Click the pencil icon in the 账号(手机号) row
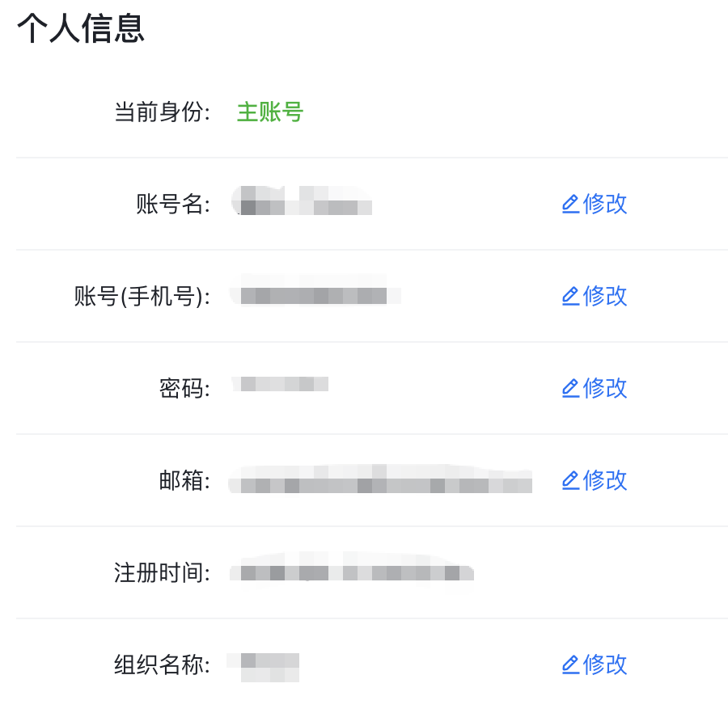Viewport: 728px width, 713px height. pyautogui.click(x=570, y=297)
